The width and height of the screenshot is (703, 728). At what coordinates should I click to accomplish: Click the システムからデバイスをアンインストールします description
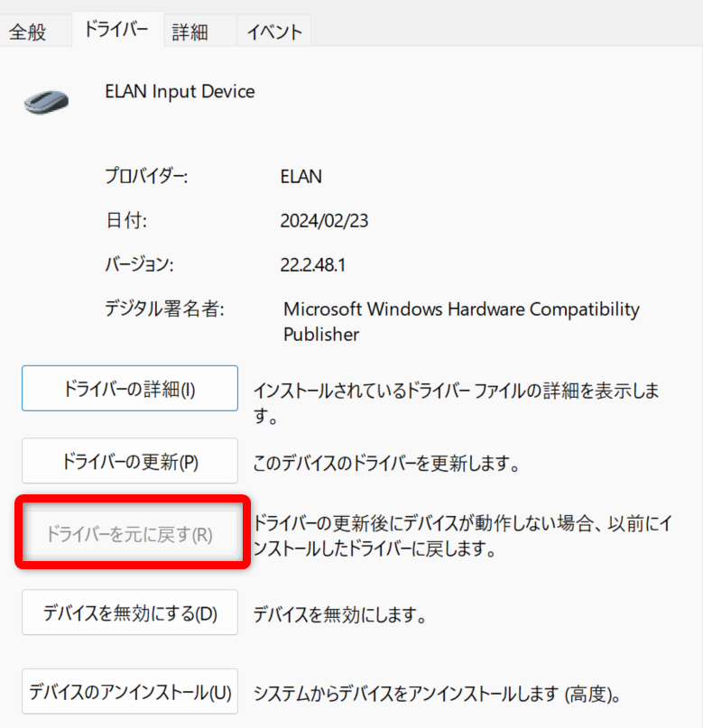pyautogui.click(x=437, y=695)
